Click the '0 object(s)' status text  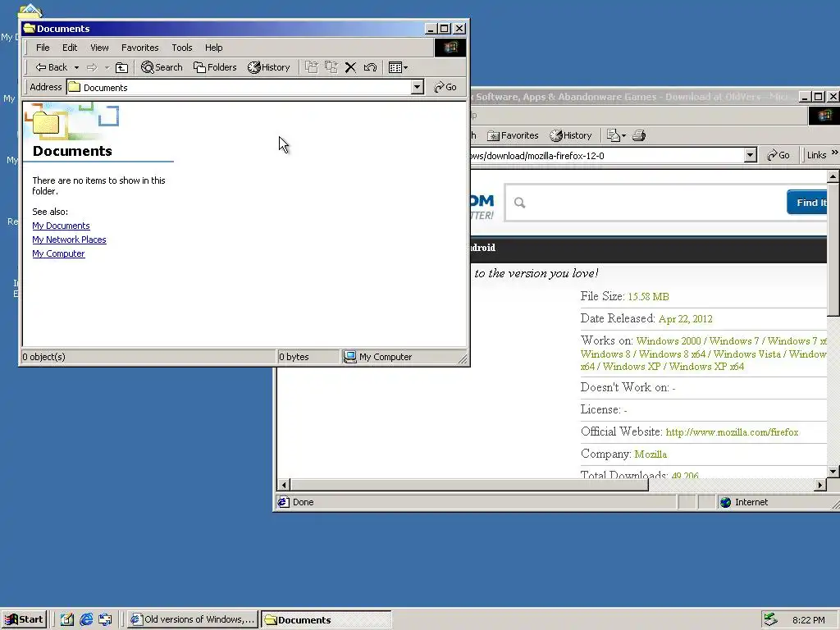point(43,357)
